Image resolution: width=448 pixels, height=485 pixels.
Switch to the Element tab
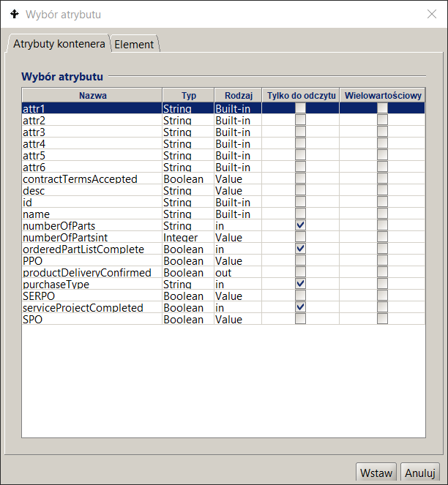134,44
